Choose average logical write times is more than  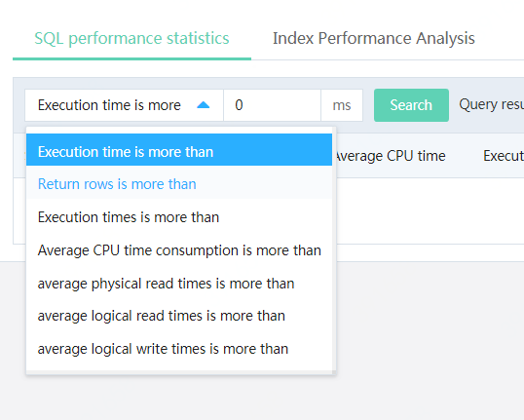tap(179, 349)
